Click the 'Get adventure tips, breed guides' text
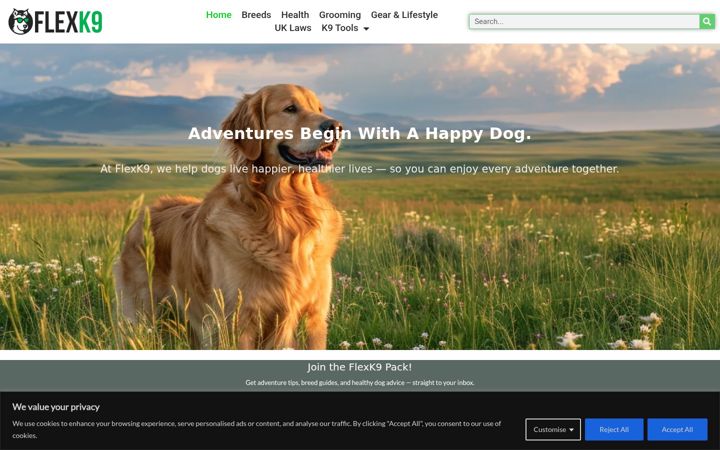Image resolution: width=720 pixels, height=450 pixels. point(360,382)
